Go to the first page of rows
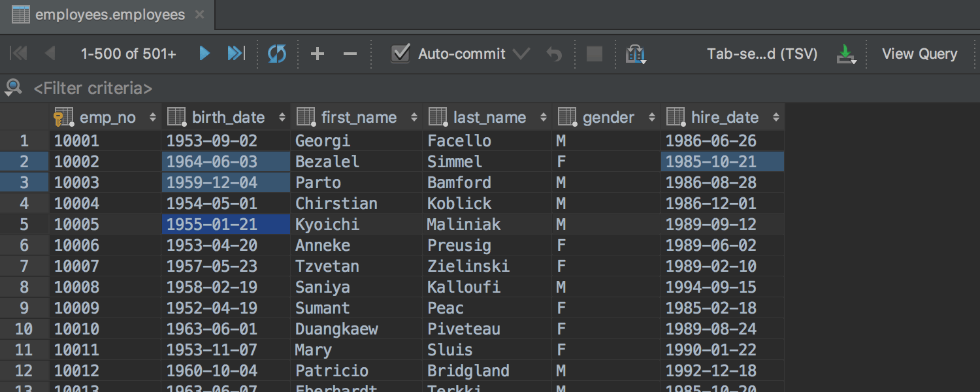Viewport: 980px width, 392px height. pyautogui.click(x=19, y=54)
